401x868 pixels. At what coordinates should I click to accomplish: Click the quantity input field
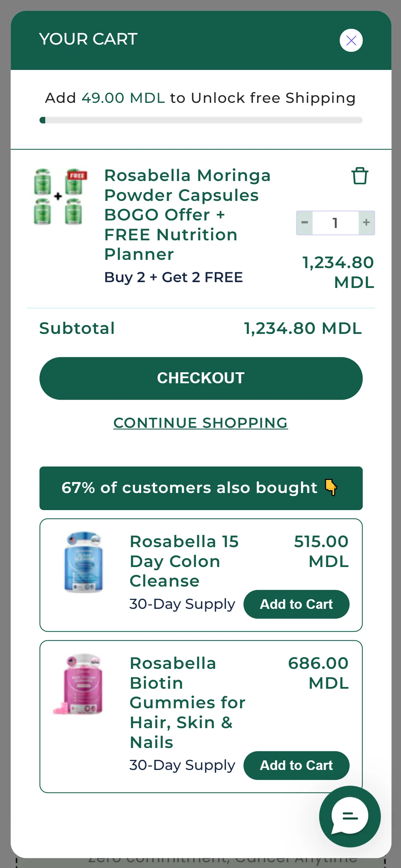click(x=335, y=223)
